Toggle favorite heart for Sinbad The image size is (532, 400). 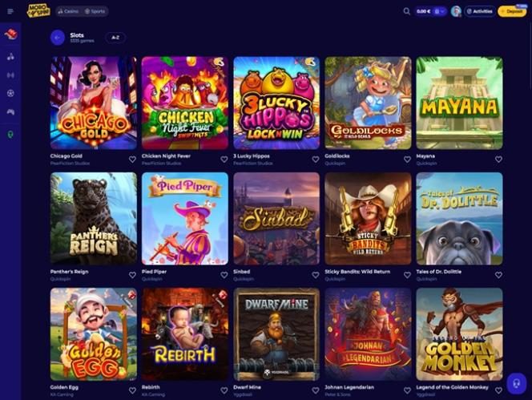[x=316, y=275]
